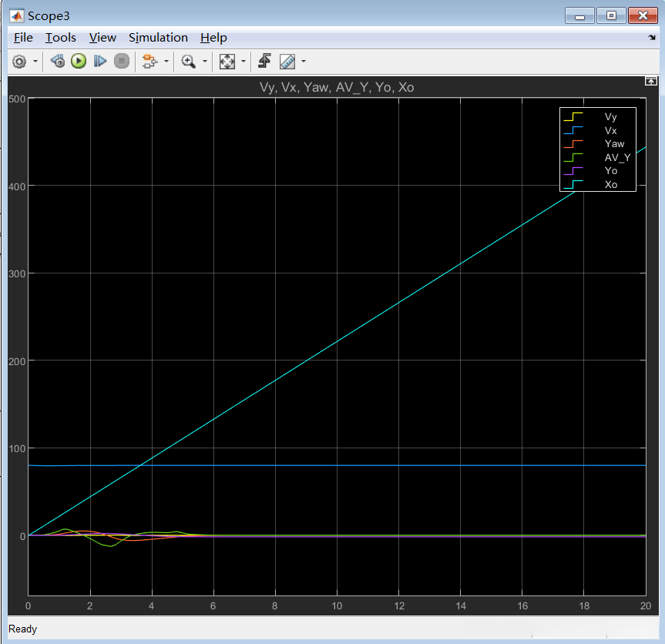Click the MATLAB logo in title bar
Screen dimensions: 665x644
16,16
